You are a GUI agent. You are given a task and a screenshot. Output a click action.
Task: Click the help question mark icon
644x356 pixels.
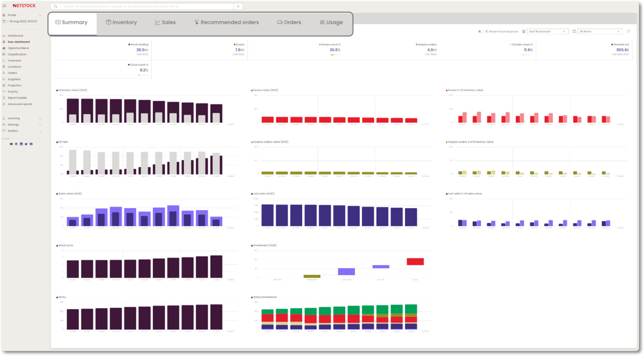click(628, 32)
